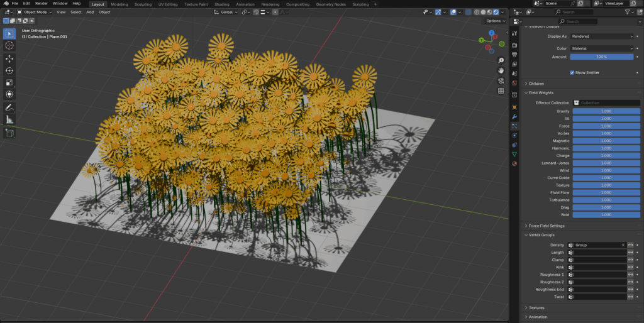Toggle the camera view icon

tap(501, 81)
